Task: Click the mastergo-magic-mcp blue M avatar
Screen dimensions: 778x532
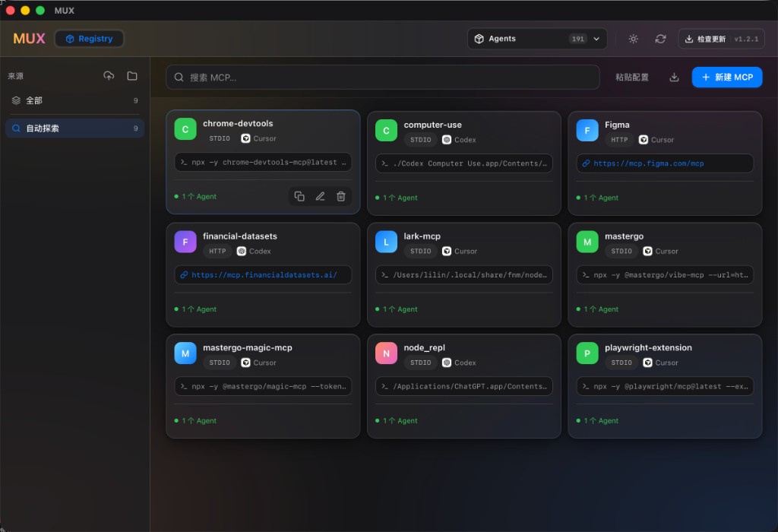Action: click(x=185, y=353)
